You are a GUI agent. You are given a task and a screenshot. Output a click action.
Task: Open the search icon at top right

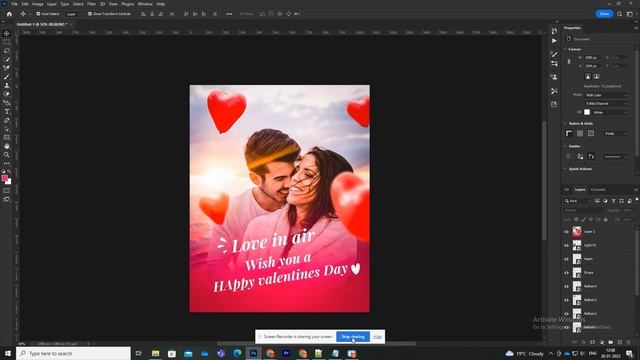(x=619, y=14)
